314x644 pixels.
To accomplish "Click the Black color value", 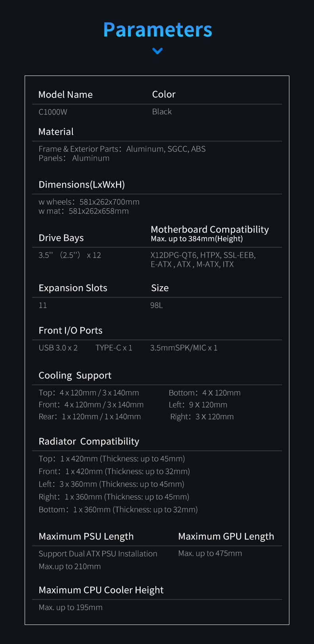I will [x=162, y=112].
